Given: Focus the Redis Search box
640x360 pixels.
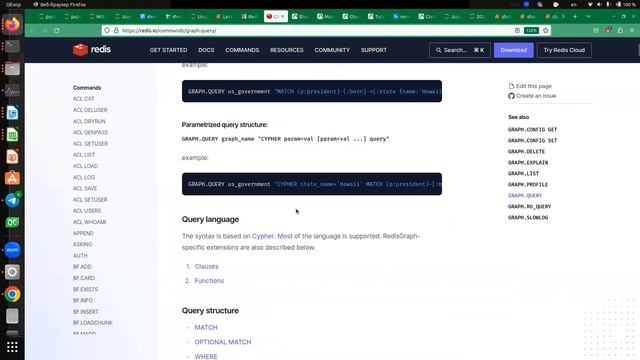Looking at the screenshot, I should click(460, 50).
